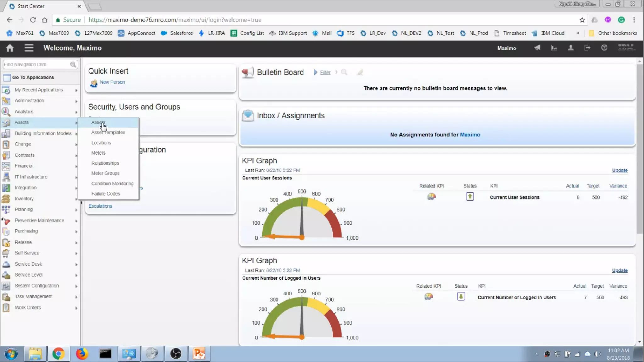Click the Profile person icon in header
This screenshot has height=362, width=644.
point(570,48)
